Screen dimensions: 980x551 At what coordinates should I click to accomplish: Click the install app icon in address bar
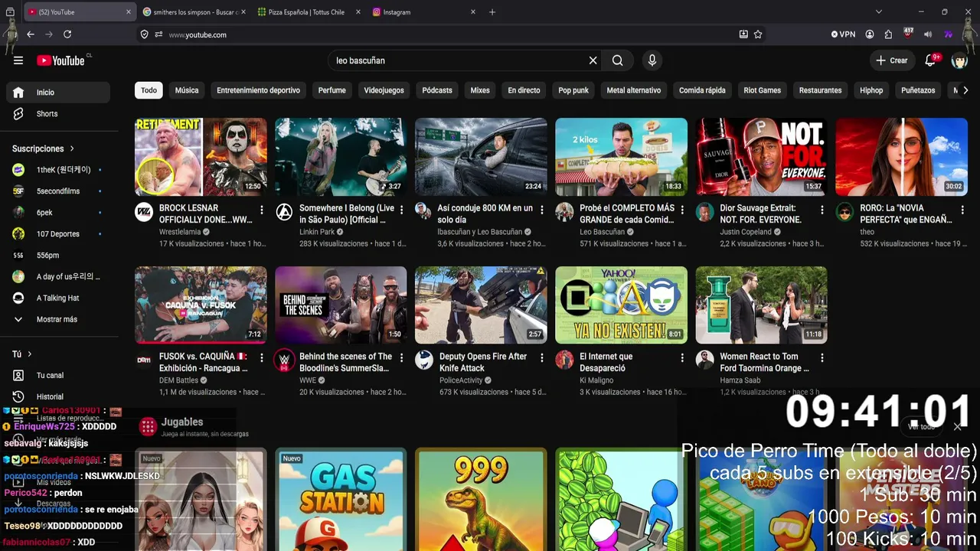click(x=743, y=34)
